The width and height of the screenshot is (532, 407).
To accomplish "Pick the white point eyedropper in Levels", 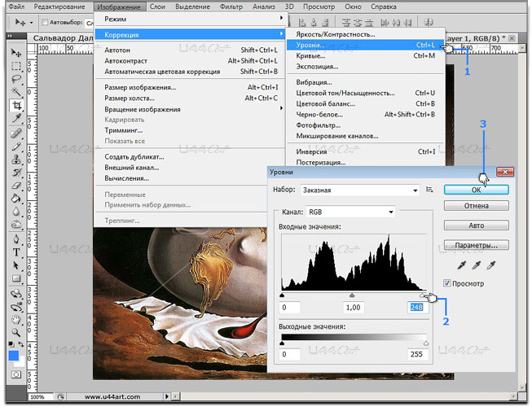I will (x=491, y=265).
